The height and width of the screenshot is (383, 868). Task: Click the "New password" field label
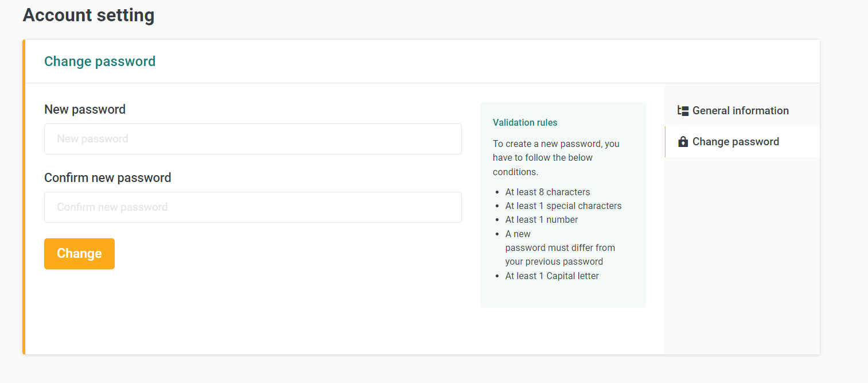tap(85, 109)
